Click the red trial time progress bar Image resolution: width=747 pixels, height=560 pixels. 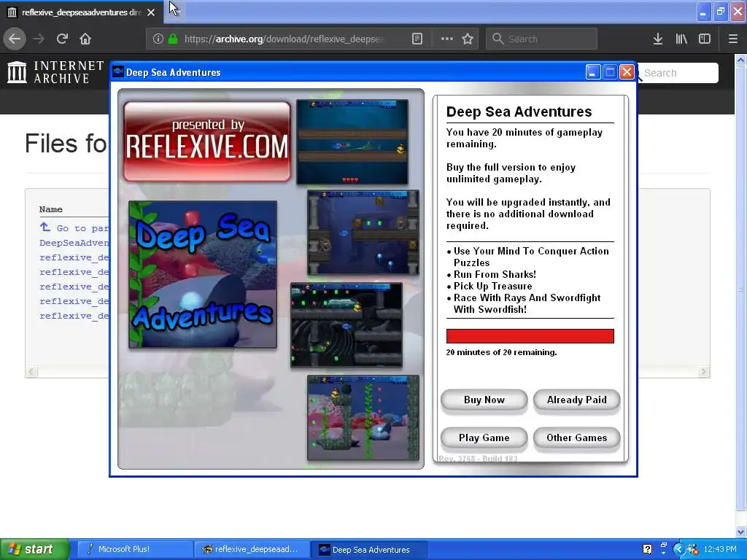tap(530, 335)
